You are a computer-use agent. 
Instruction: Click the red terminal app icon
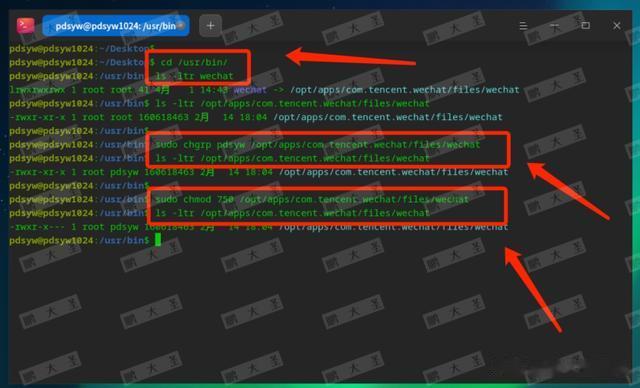point(25,25)
